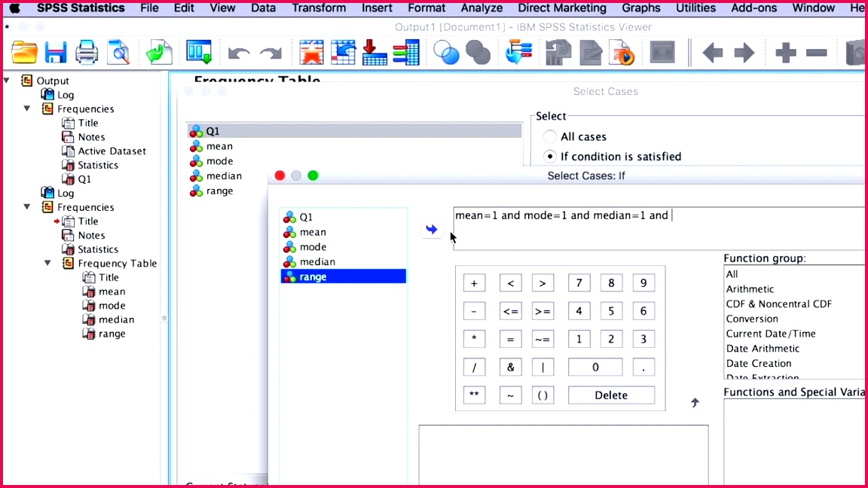Open the File menu
868x488 pixels.
coord(149,8)
